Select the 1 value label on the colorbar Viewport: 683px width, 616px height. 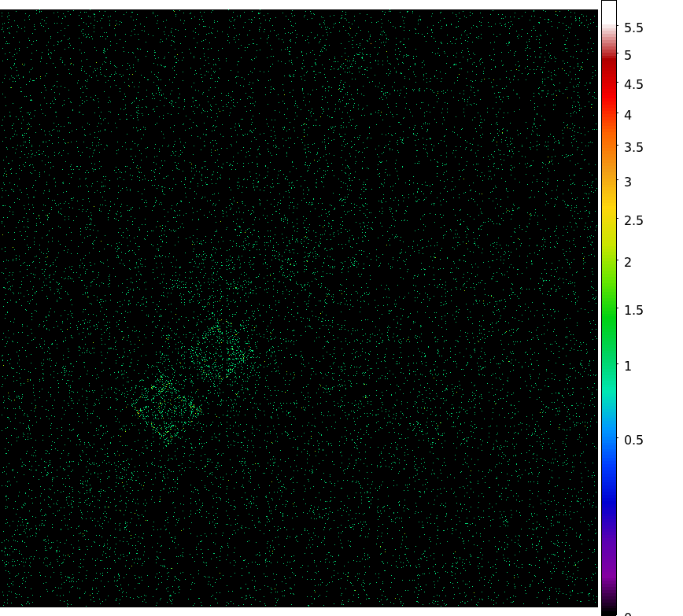tap(628, 366)
